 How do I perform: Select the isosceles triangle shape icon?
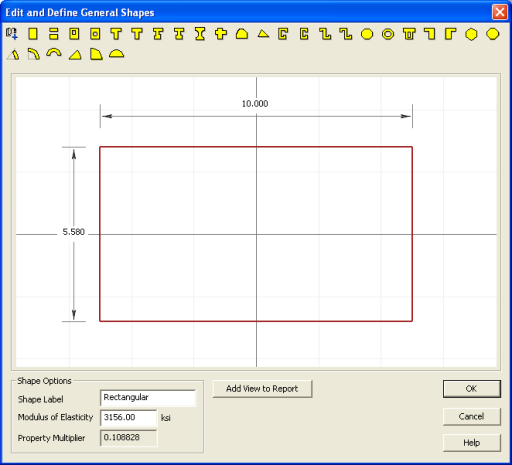coord(263,34)
